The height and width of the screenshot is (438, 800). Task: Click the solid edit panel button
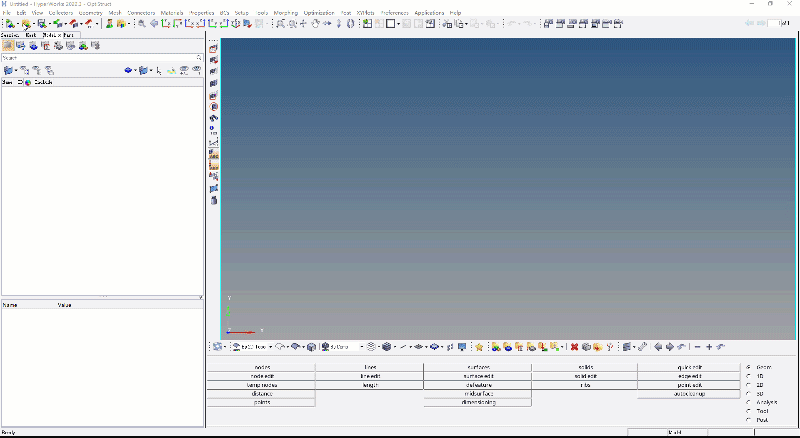585,376
